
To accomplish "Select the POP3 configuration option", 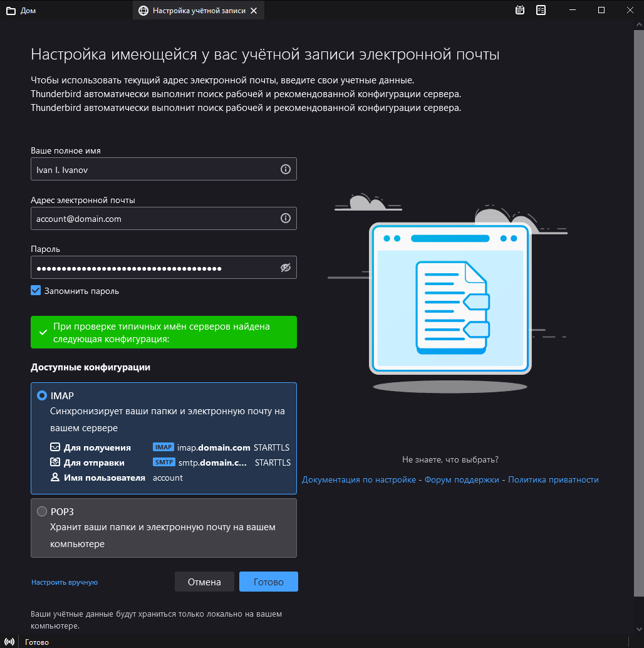I will tap(42, 511).
